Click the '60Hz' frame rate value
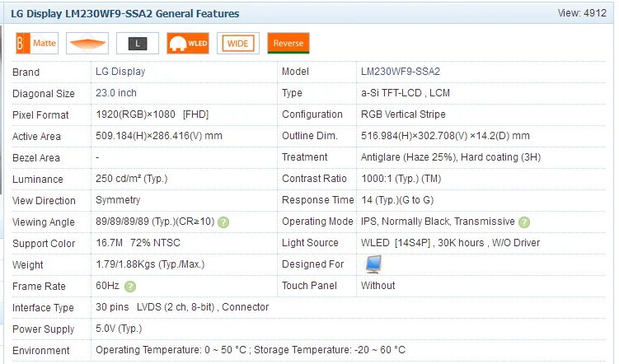 tap(107, 286)
